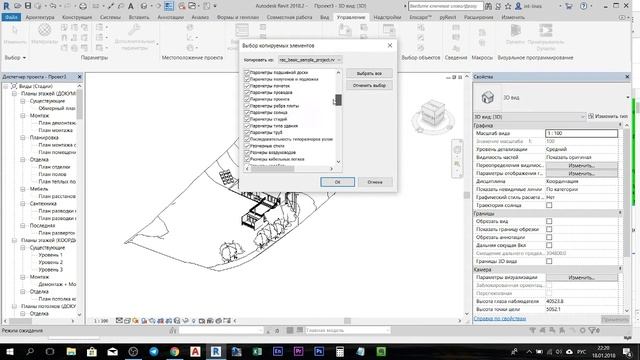Click the keyword search field in title bar
Viewport: 640px width, 360px height.
click(x=446, y=6)
